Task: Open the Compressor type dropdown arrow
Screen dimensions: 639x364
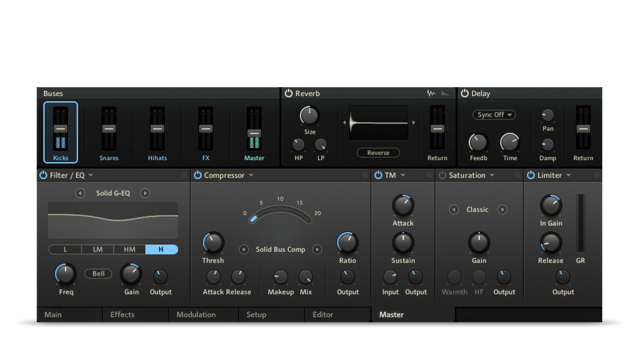Action: click(251, 176)
